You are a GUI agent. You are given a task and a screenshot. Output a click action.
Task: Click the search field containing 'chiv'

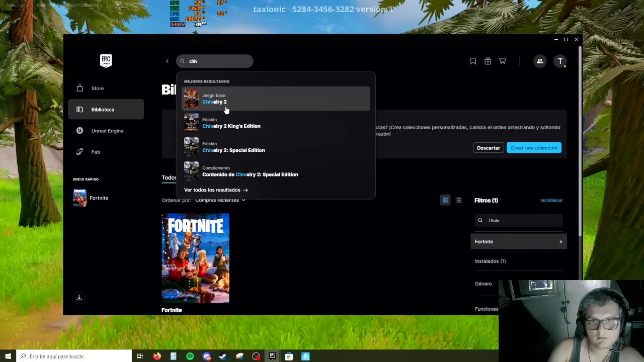215,61
